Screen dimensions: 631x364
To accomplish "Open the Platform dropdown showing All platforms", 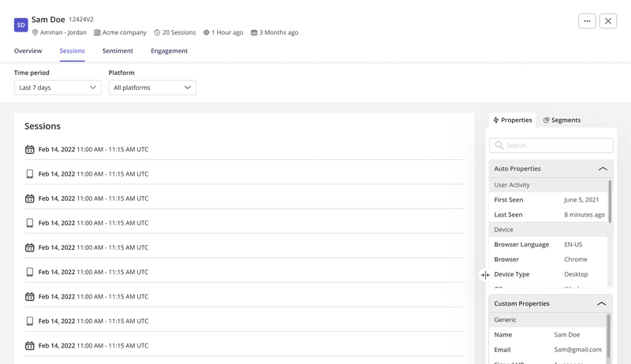I will coord(152,87).
